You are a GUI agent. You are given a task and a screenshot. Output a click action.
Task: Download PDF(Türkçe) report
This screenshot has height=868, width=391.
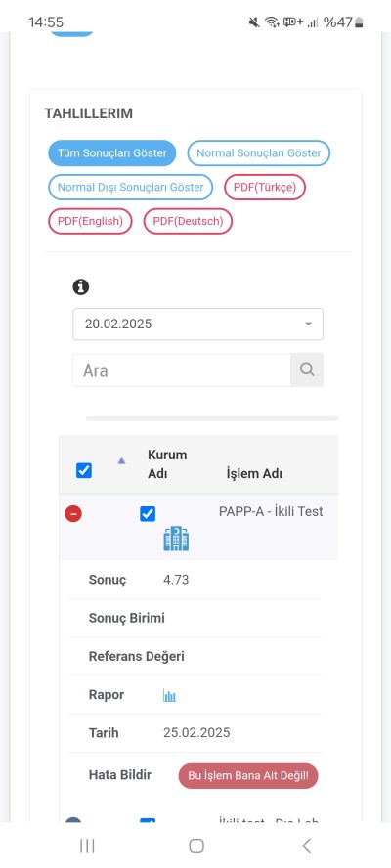click(265, 187)
